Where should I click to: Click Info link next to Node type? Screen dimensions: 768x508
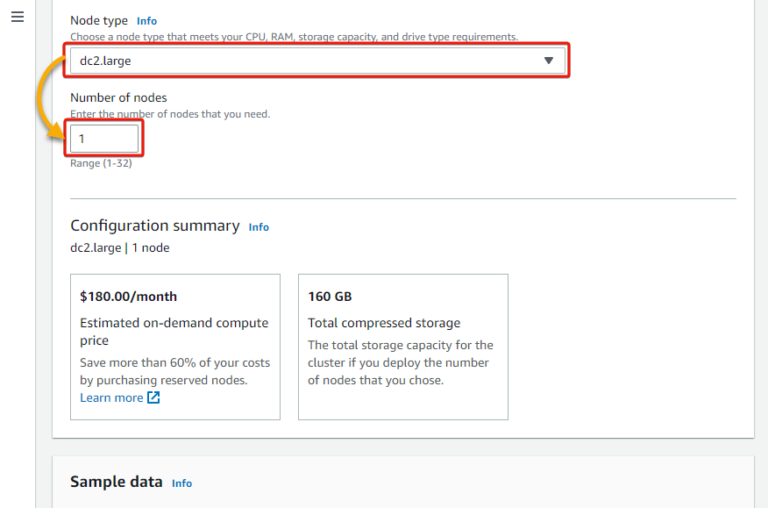tap(147, 21)
